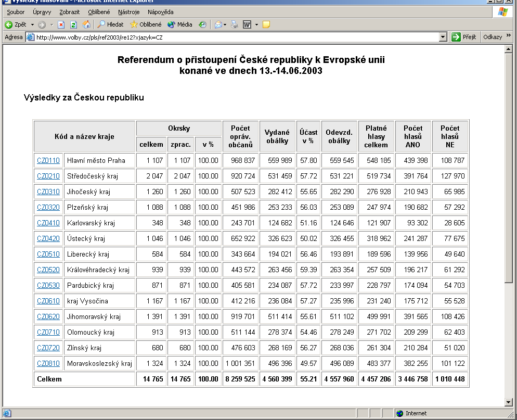Open the Hledat search pane
517x420 pixels.
pyautogui.click(x=110, y=24)
